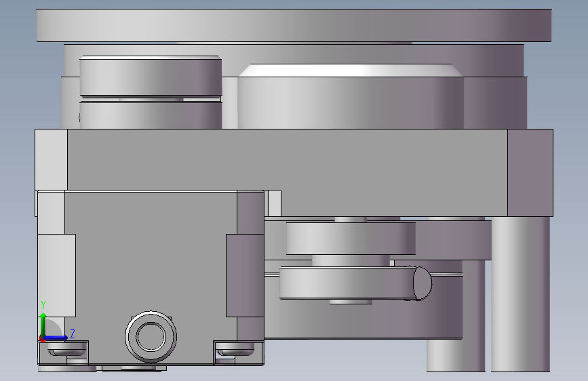588x381 pixels.
Task: Select the dark right end cap of the middle block
Action: coord(530,173)
